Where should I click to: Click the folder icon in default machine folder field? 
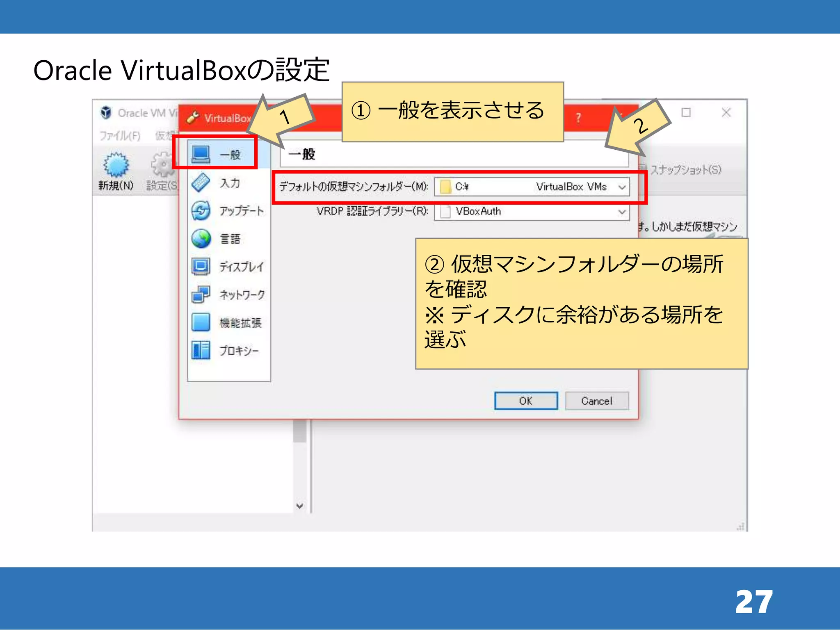[x=445, y=187]
